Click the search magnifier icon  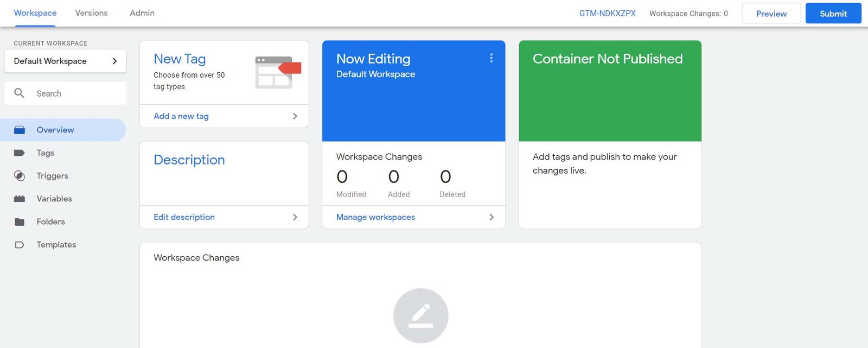pos(20,93)
